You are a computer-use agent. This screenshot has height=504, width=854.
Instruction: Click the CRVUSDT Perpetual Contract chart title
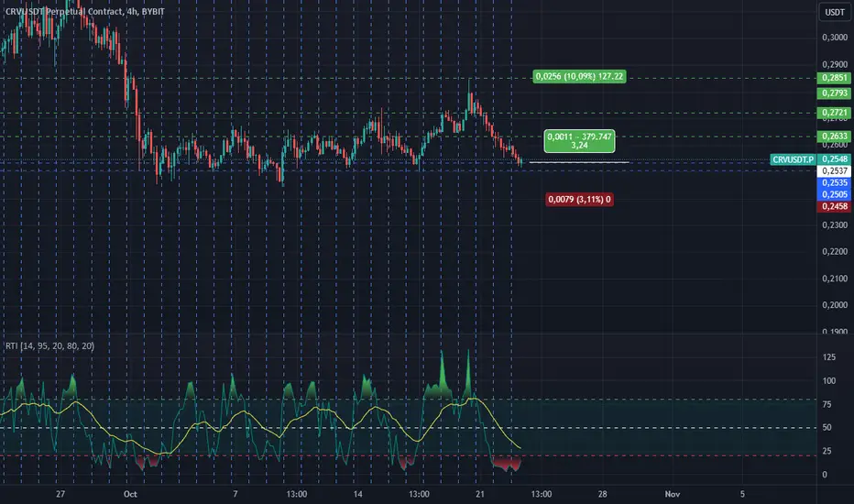pos(85,11)
